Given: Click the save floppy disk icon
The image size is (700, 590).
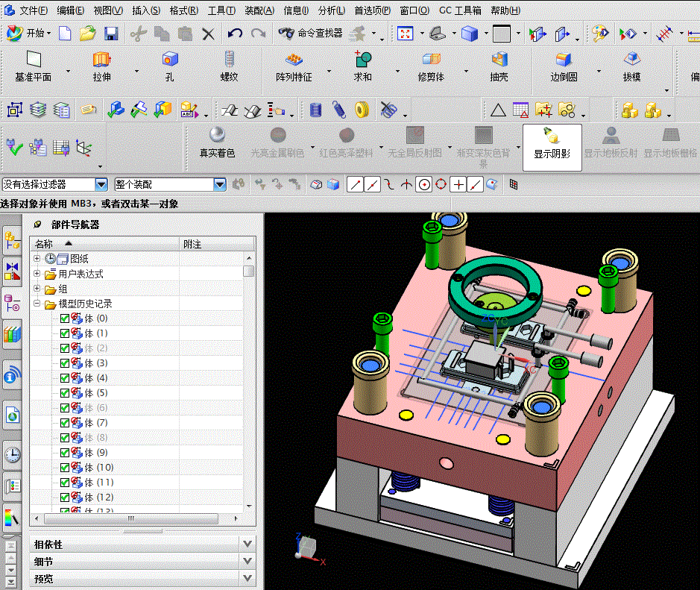Looking at the screenshot, I should point(111,34).
